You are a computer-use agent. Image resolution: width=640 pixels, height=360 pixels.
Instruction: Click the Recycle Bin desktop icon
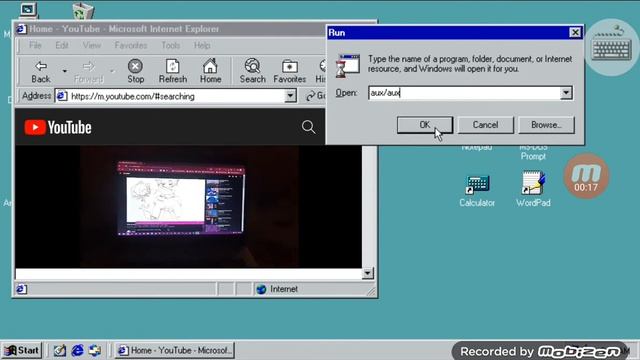(83, 10)
